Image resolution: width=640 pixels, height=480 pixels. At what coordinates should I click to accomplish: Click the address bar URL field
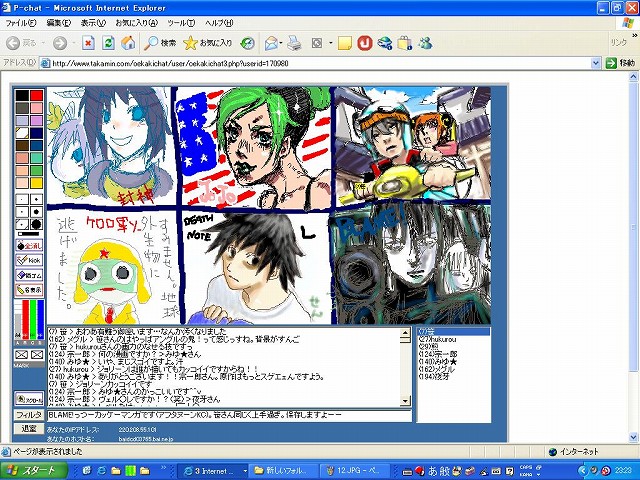pyautogui.click(x=316, y=63)
